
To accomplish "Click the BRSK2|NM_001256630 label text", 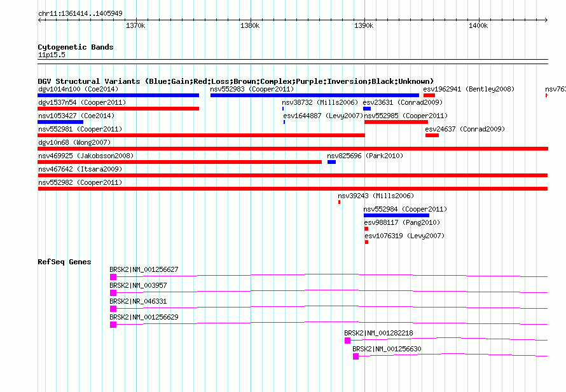I will 387,349.
